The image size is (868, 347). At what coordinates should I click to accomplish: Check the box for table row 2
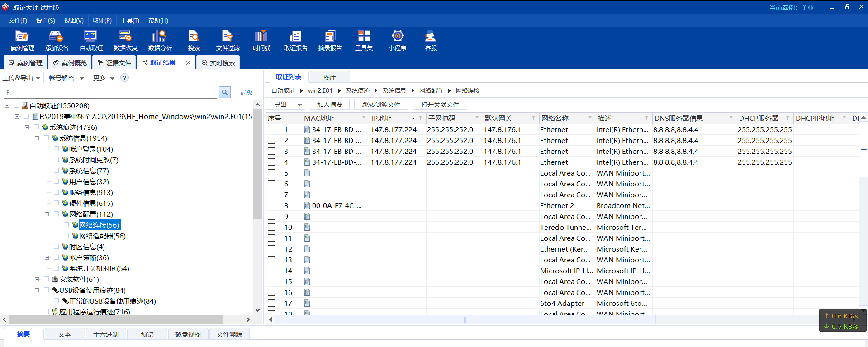(x=271, y=140)
